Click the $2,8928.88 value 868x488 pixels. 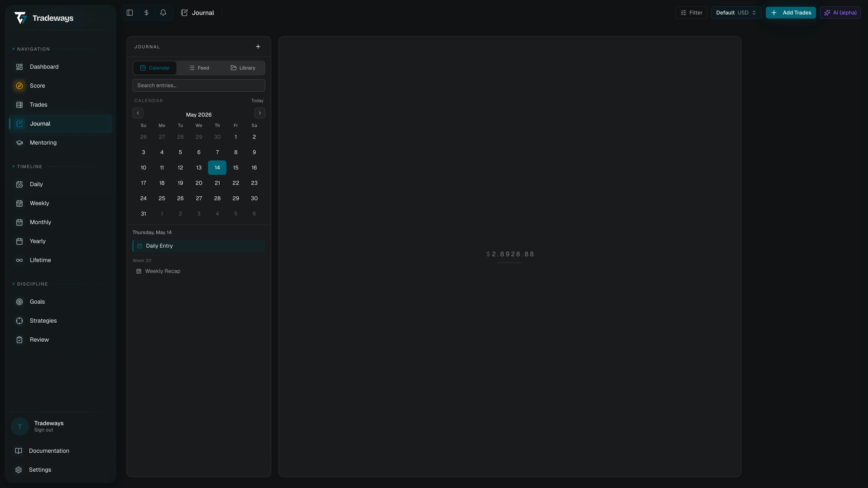click(x=510, y=254)
